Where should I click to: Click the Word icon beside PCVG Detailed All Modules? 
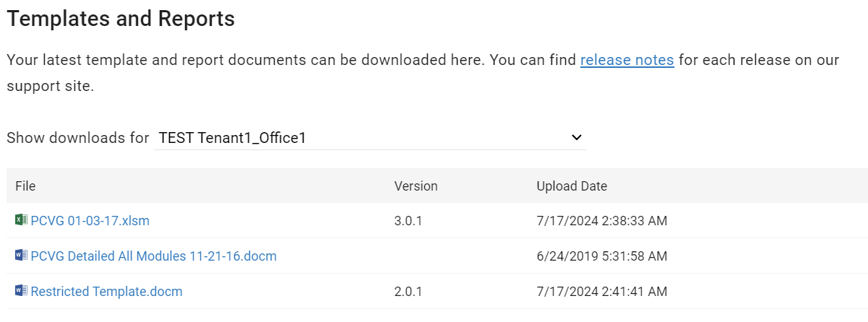point(21,256)
